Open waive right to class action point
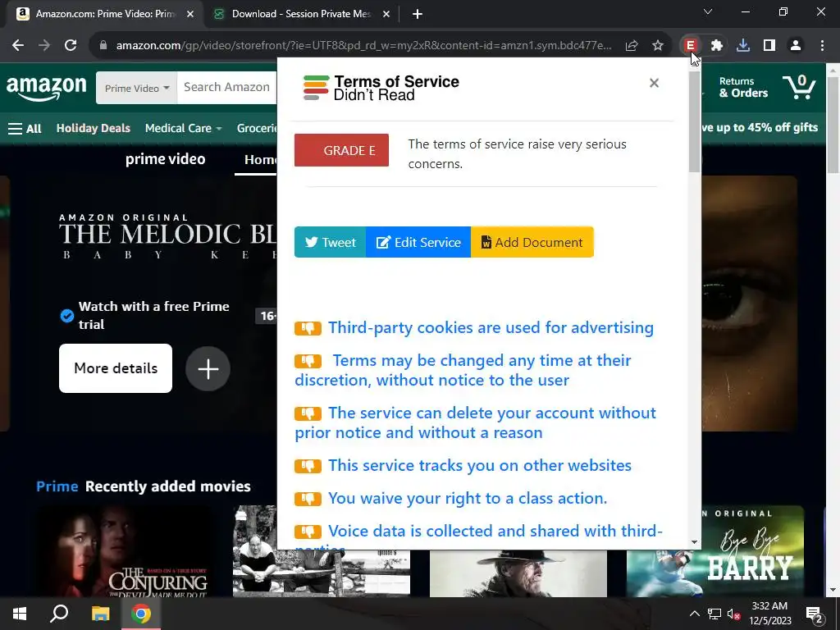Screen dimensions: 840x630 467,498
